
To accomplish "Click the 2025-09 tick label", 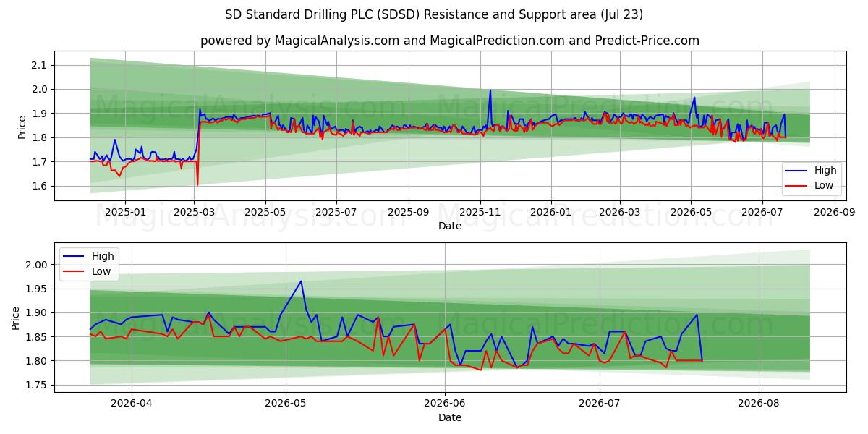I will pos(409,213).
